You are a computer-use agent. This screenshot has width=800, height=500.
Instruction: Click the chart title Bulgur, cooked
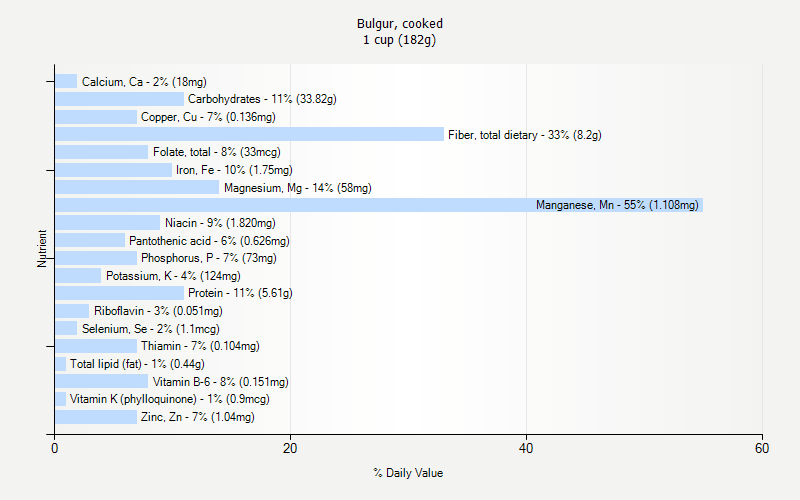[400, 23]
